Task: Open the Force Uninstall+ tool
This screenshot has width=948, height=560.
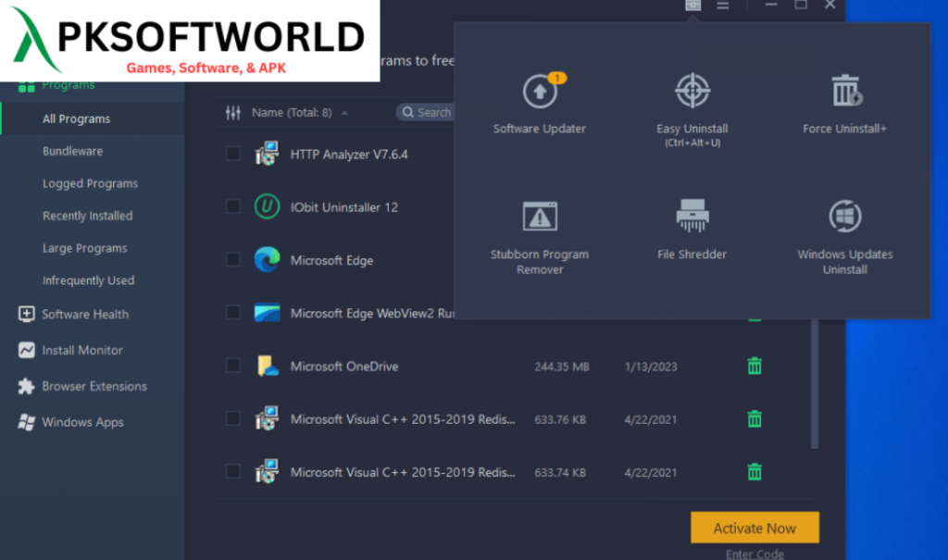Action: [x=844, y=103]
